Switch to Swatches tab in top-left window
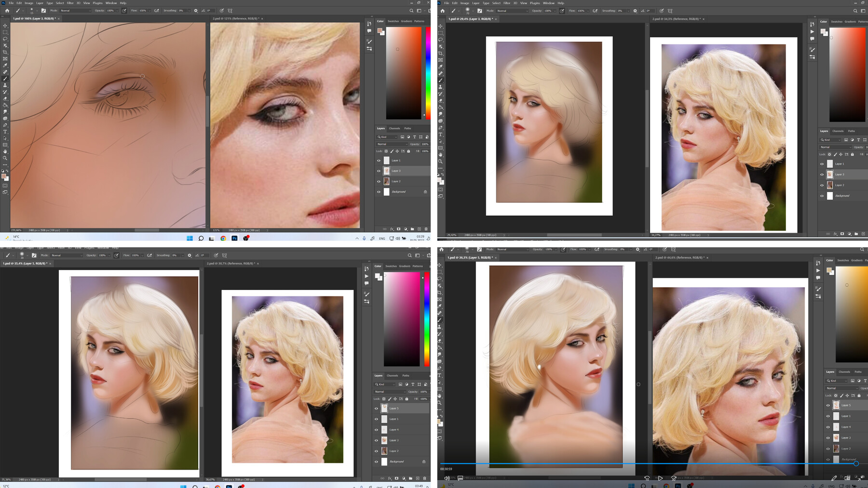This screenshot has width=868, height=488. click(393, 21)
